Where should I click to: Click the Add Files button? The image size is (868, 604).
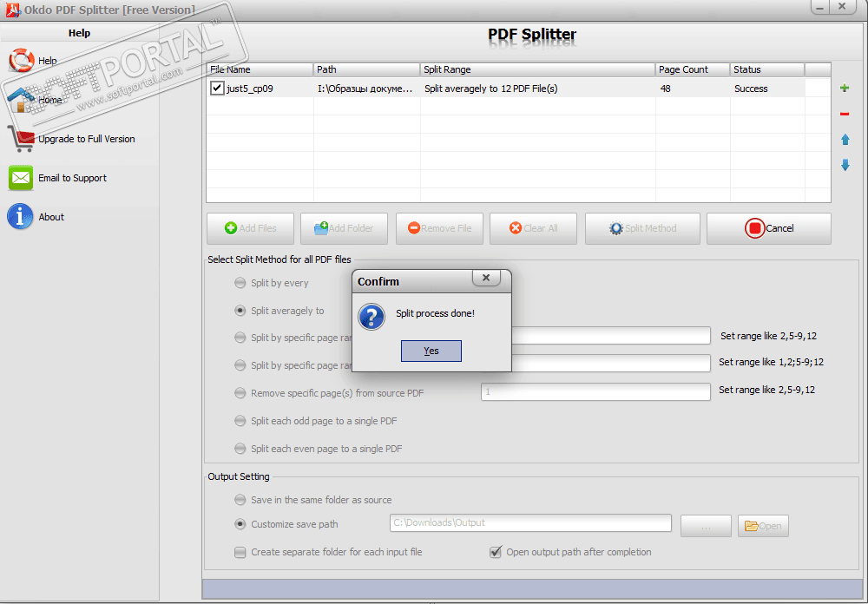click(250, 228)
